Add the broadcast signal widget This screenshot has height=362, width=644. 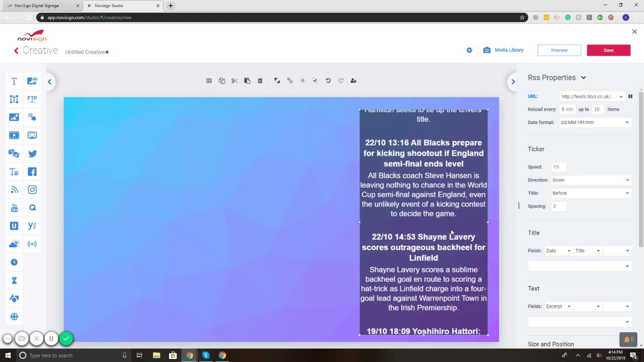pos(32,244)
